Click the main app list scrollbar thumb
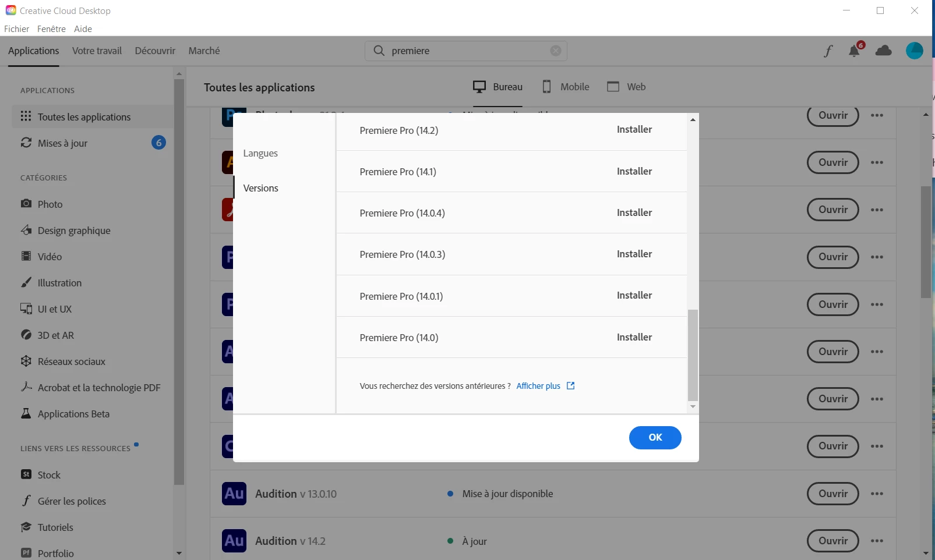 [926, 242]
